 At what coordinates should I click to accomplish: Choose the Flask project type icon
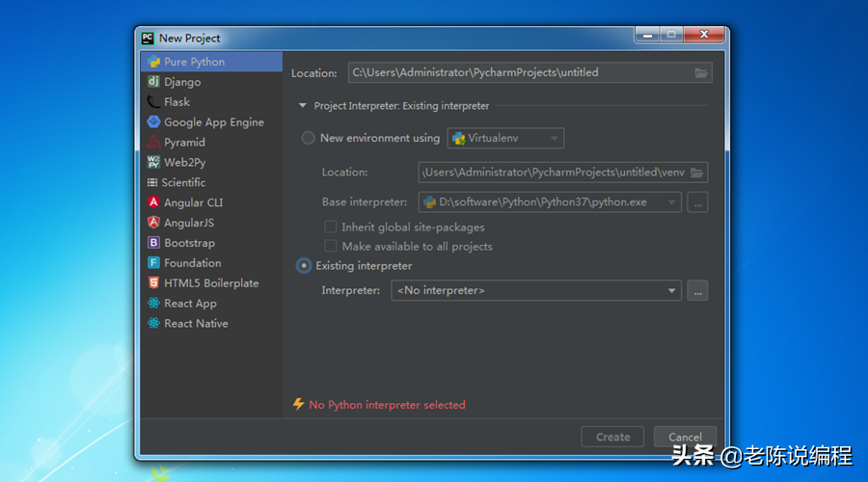[154, 102]
